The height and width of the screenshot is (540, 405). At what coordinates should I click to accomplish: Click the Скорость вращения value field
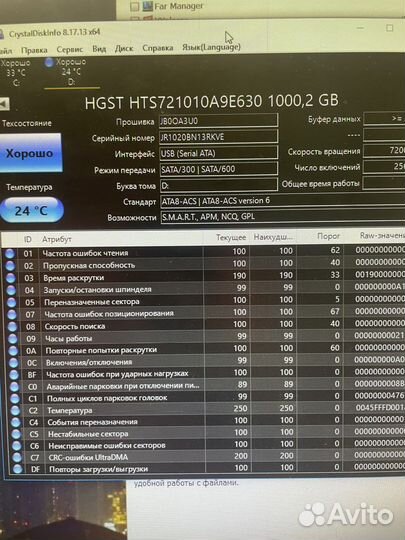[x=384, y=150]
